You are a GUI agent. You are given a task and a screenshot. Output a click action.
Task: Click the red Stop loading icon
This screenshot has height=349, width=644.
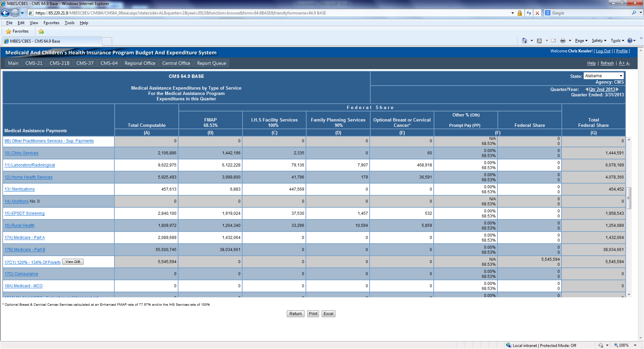click(537, 13)
